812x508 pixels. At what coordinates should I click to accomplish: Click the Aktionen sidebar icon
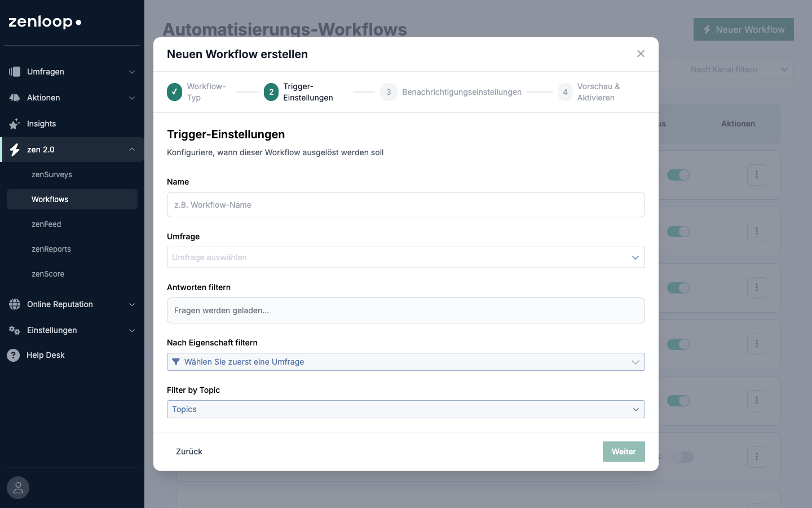[15, 98]
